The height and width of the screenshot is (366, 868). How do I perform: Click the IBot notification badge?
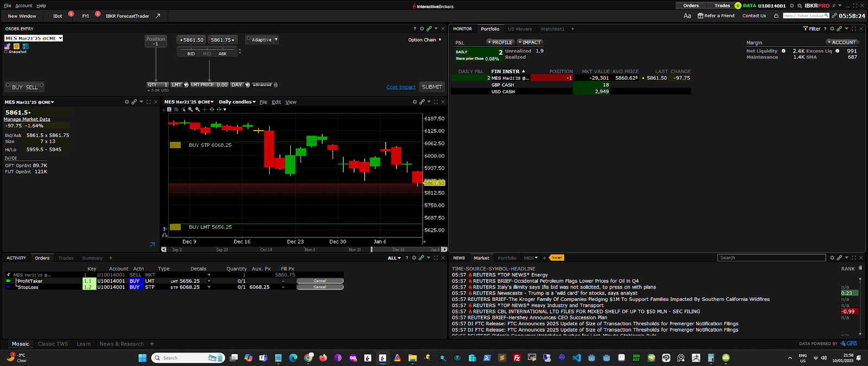pos(71,14)
